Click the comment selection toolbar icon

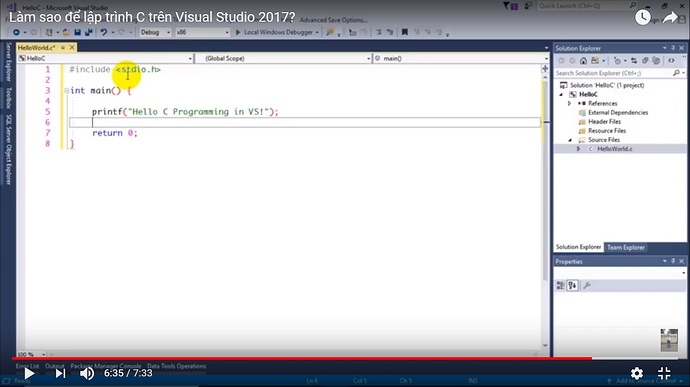[x=378, y=32]
